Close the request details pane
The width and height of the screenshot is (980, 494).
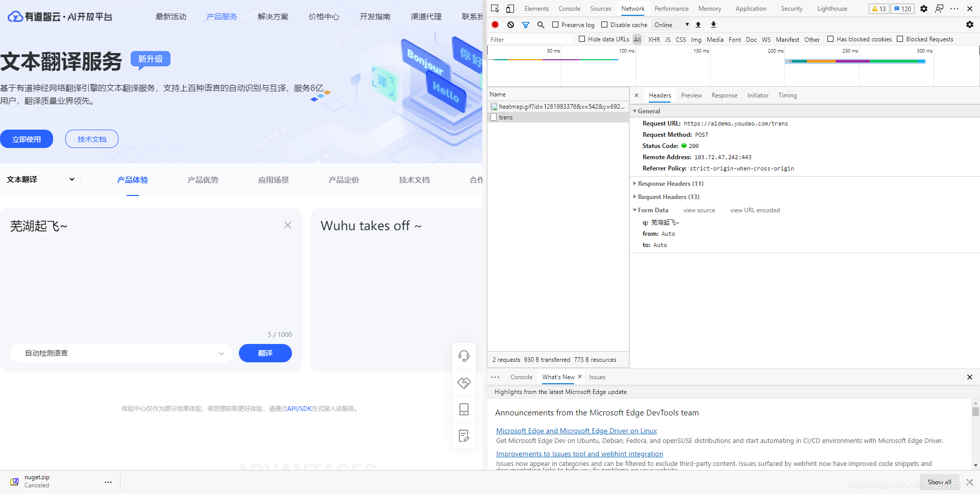click(x=636, y=95)
